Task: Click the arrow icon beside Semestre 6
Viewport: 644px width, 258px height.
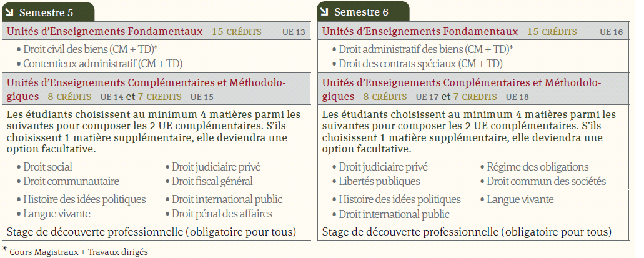Action: coord(324,12)
